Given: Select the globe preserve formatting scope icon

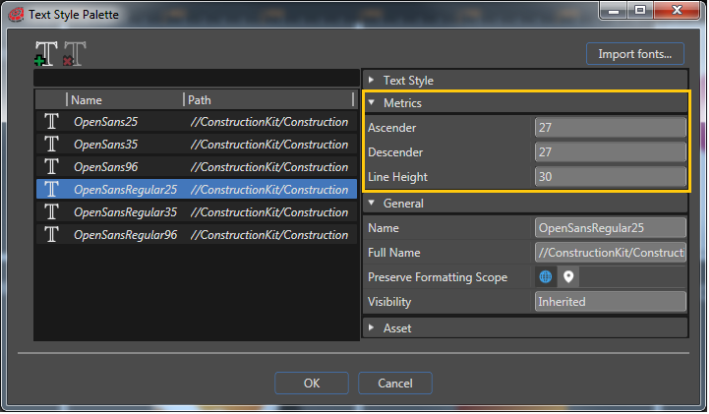Looking at the screenshot, I should [546, 277].
